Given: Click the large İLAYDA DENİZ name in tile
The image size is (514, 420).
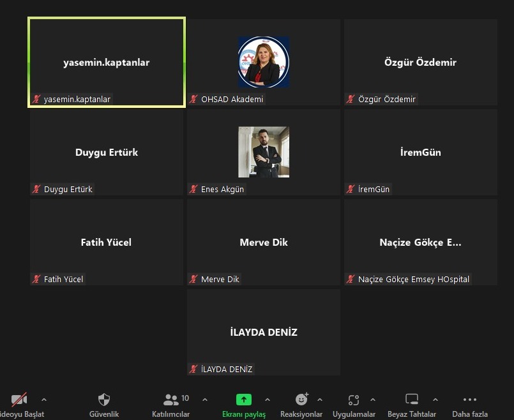Looking at the screenshot, I should click(x=264, y=332).
